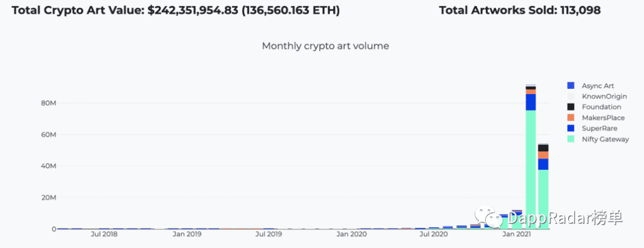Toggle the Foundation series label

(601, 107)
